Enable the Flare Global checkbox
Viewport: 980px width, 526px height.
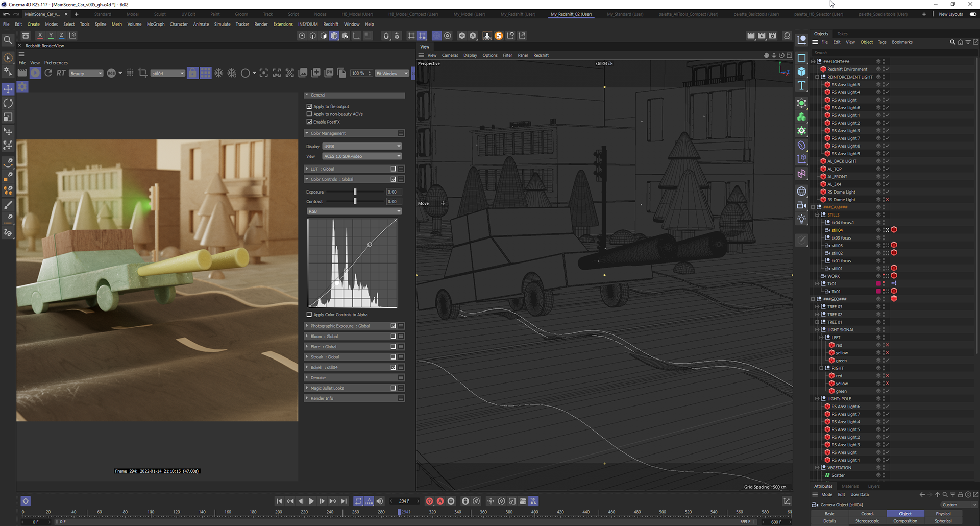click(393, 347)
